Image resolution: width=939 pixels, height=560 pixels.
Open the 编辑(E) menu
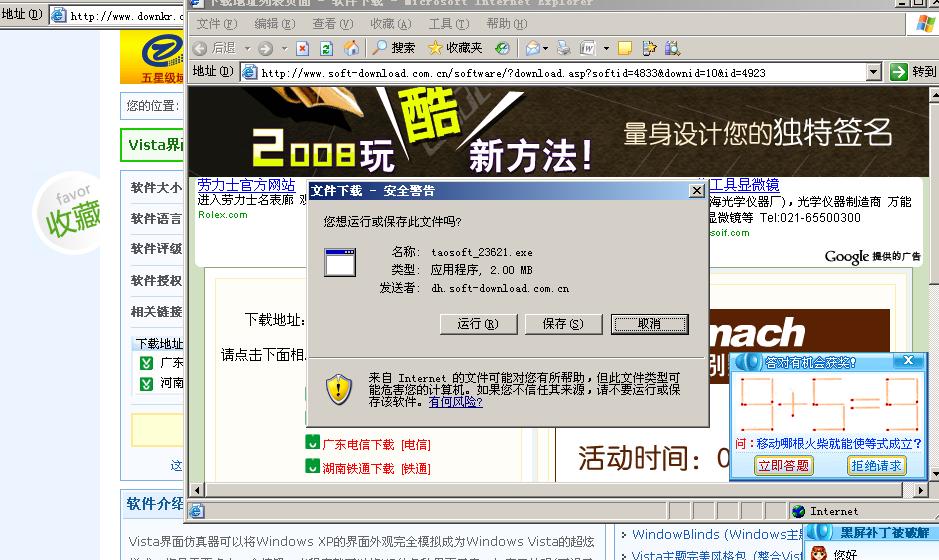point(275,24)
